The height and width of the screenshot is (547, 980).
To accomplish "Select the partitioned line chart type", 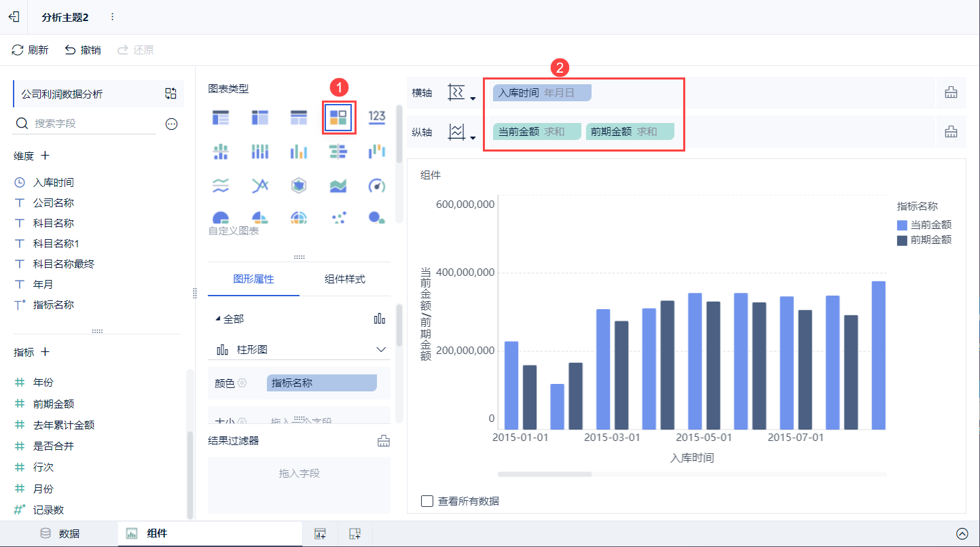I will 221,185.
